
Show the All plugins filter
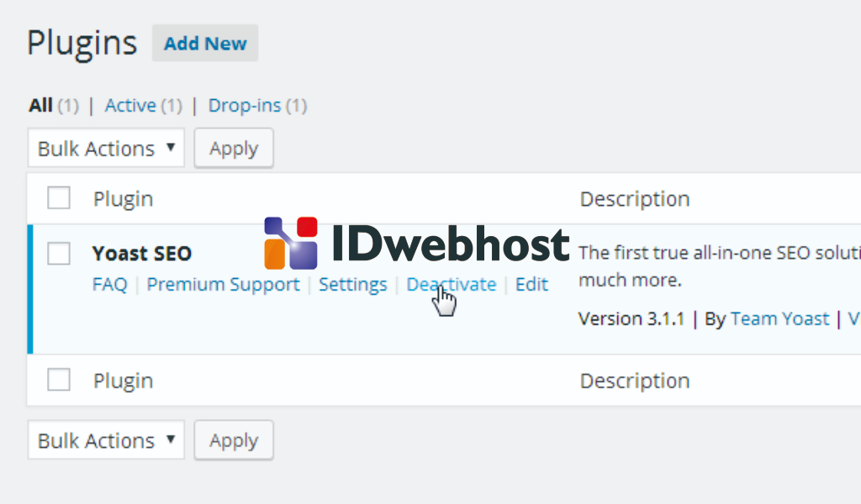[x=40, y=106]
